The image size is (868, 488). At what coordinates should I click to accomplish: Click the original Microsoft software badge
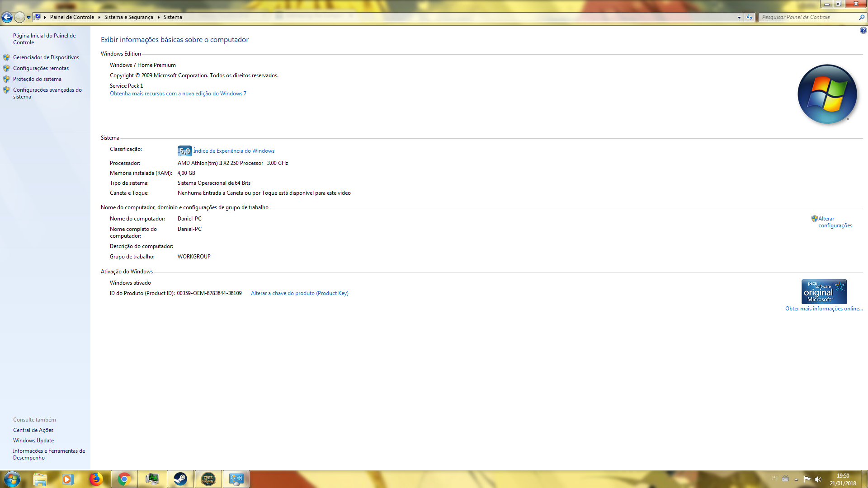tap(824, 291)
